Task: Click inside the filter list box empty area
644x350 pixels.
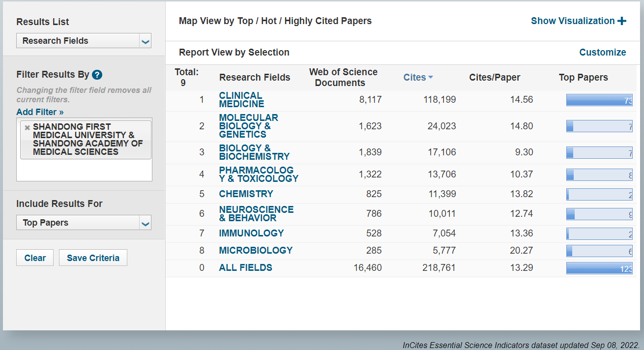Action: 84,171
